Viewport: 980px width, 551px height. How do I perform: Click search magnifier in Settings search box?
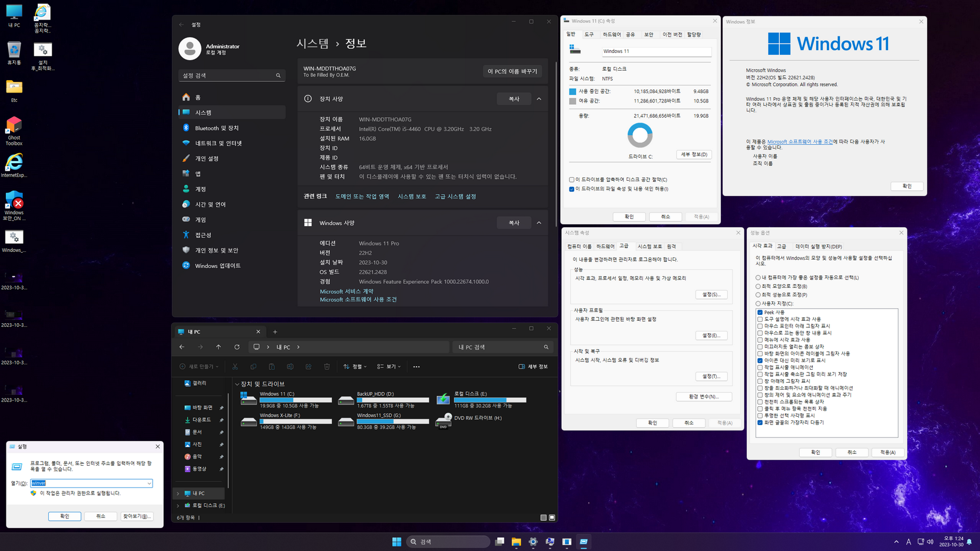pos(279,75)
